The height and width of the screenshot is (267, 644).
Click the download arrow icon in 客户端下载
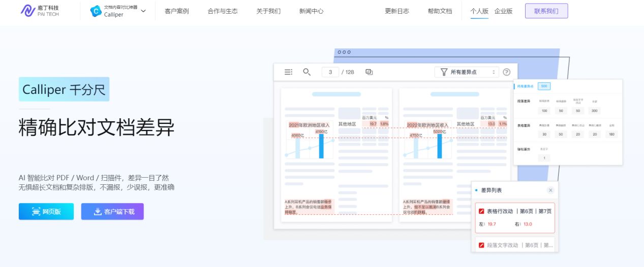tap(98, 212)
